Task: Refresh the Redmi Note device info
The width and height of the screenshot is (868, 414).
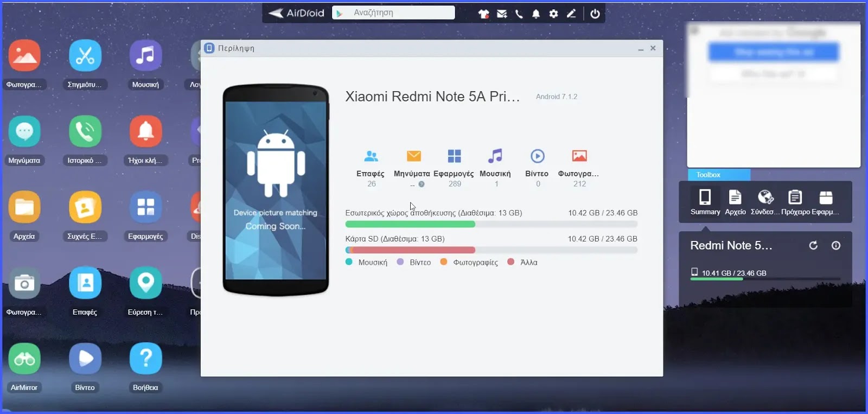Action: (x=813, y=245)
